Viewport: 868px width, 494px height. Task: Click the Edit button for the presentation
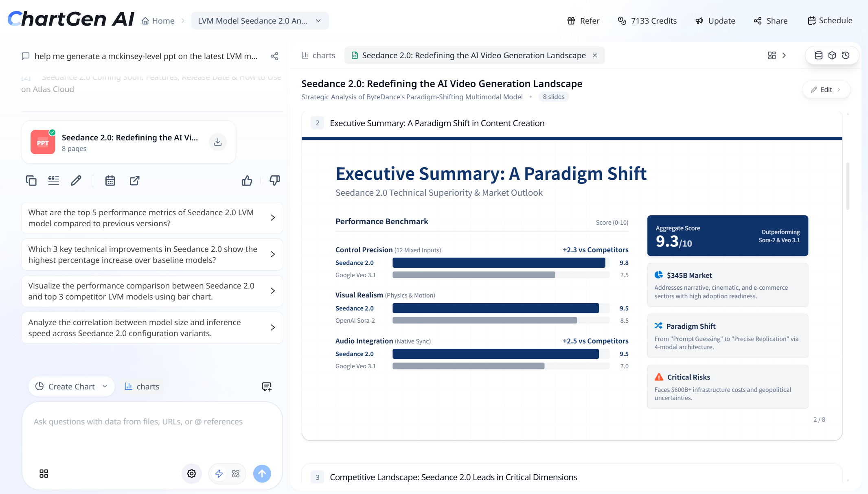(x=826, y=90)
